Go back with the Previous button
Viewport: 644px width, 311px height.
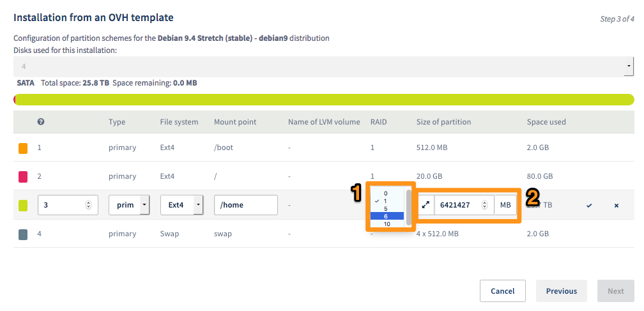click(561, 291)
